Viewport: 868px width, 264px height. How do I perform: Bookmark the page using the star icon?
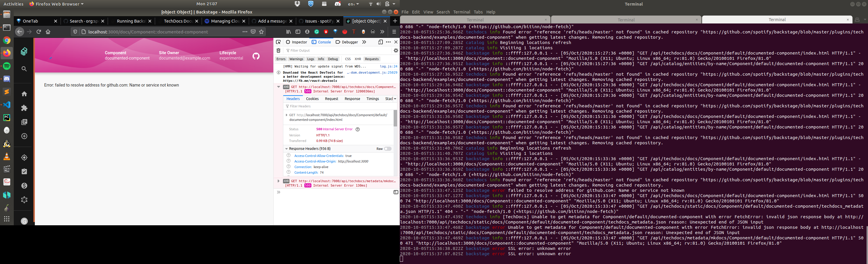[261, 32]
